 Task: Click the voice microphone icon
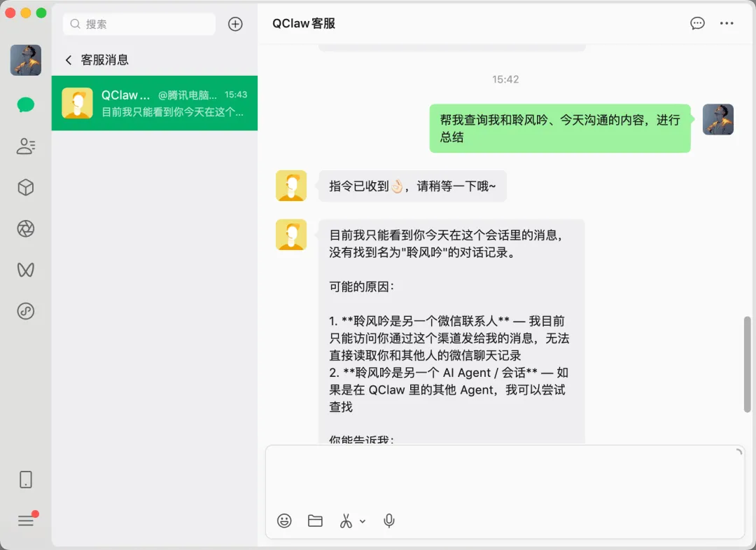(389, 521)
